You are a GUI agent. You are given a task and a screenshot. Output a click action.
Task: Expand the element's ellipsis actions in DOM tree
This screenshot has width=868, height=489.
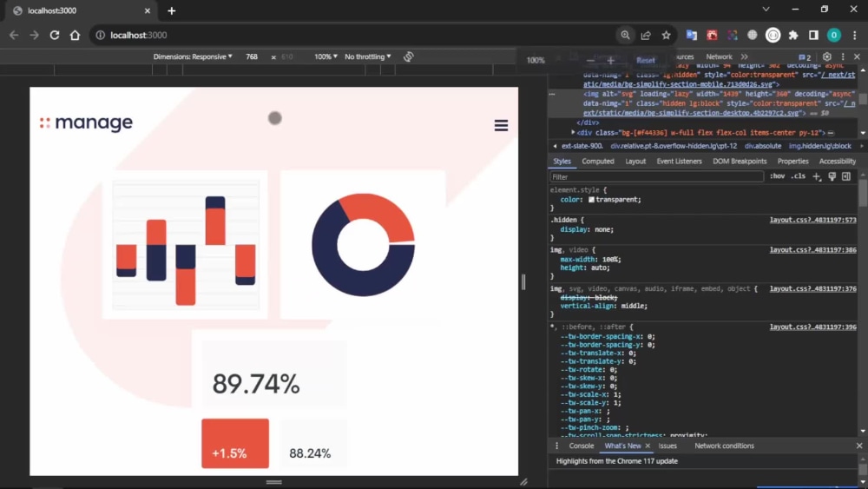coord(552,94)
